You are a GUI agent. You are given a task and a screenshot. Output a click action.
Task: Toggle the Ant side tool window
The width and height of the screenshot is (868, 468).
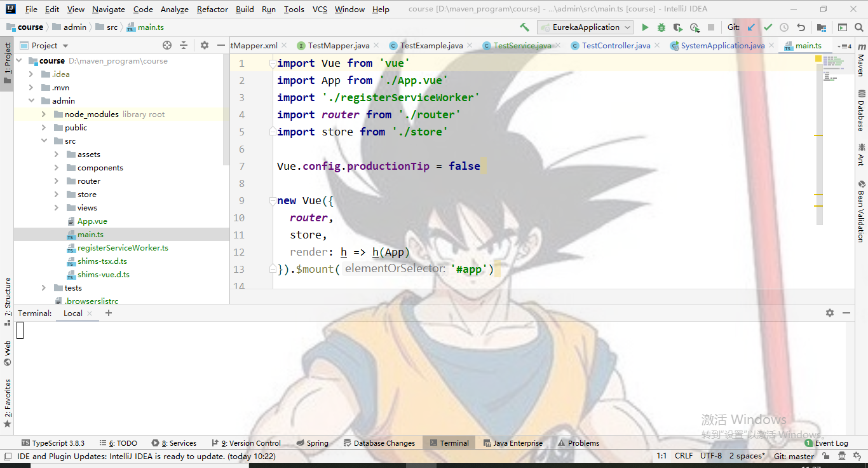(861, 155)
